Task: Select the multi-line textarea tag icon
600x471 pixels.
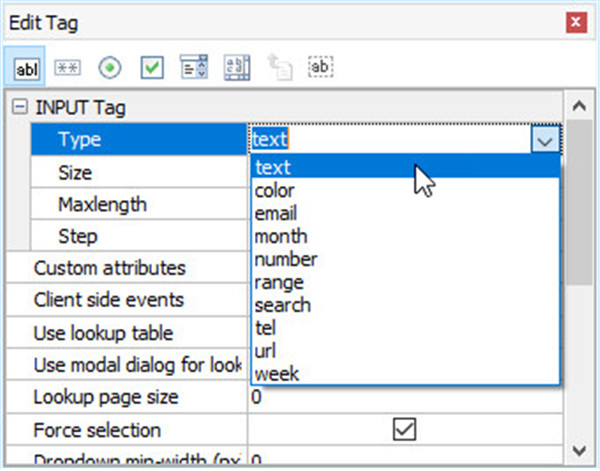Action: click(236, 67)
